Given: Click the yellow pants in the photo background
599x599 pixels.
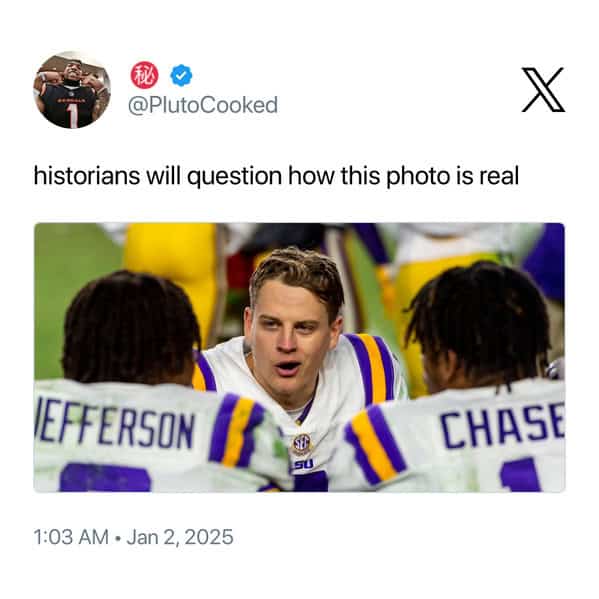Looking at the screenshot, I should (173, 274).
